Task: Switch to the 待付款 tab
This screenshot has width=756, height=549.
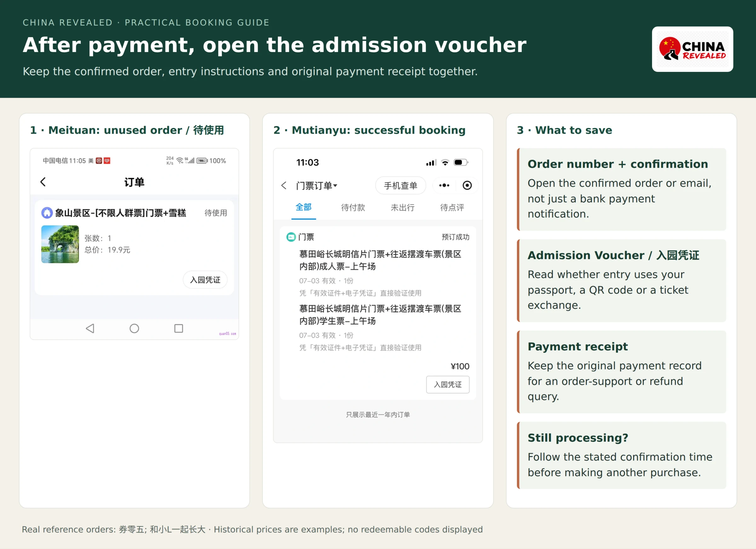Action: coord(353,207)
